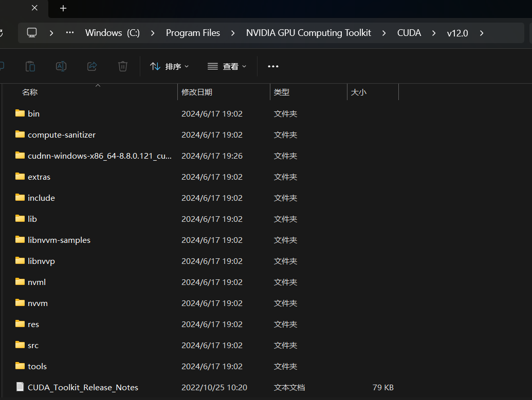
Task: Select the cudnn-windows-x86_64-8.8.0.121 folder name
Action: point(100,156)
